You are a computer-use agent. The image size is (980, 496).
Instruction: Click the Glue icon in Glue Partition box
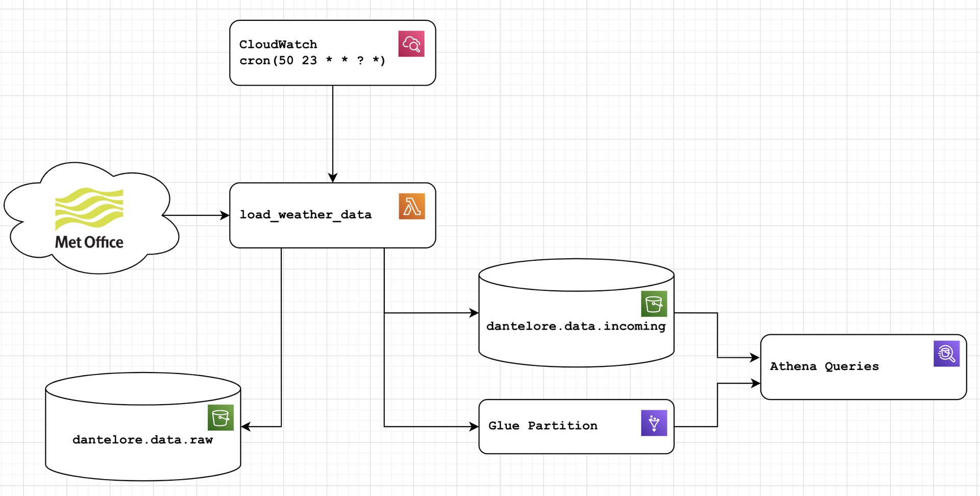click(x=654, y=423)
